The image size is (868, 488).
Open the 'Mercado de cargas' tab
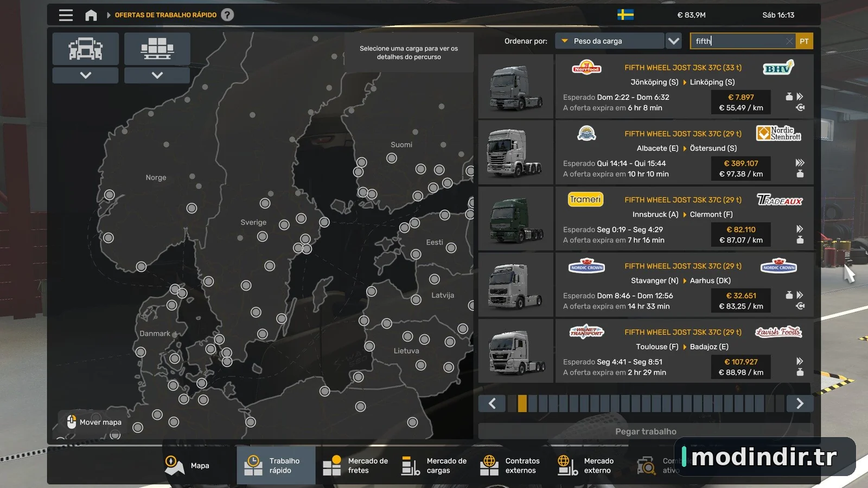pos(434,465)
